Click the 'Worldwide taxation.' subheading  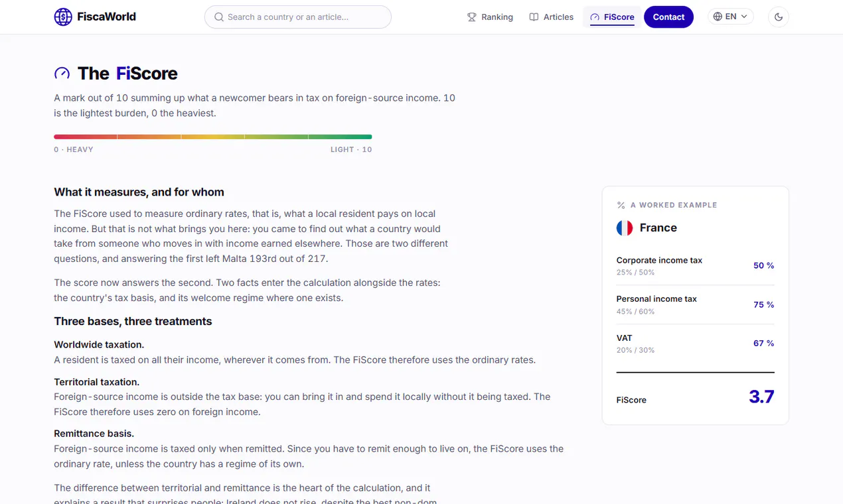pos(99,345)
